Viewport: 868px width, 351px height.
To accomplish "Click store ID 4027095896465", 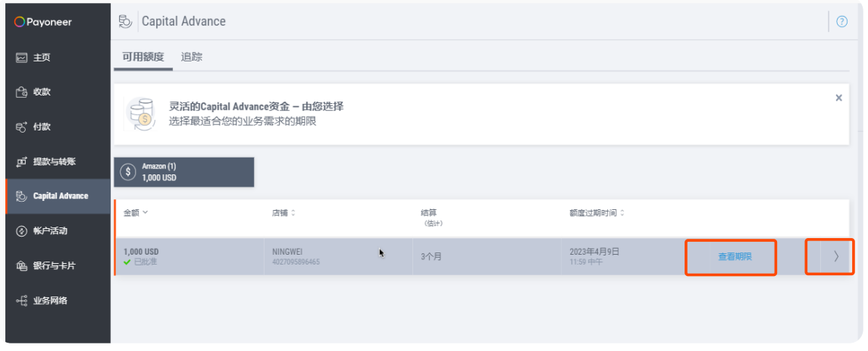I will (296, 262).
